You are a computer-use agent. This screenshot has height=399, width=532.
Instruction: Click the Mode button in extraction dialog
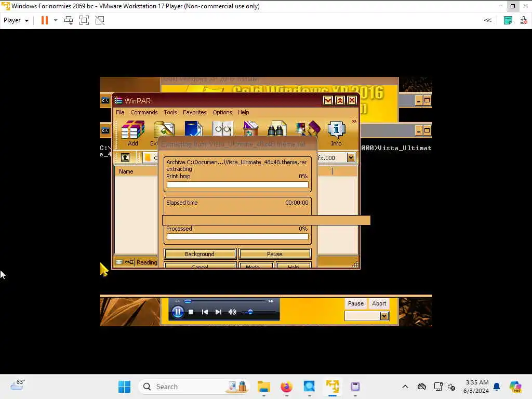click(256, 265)
